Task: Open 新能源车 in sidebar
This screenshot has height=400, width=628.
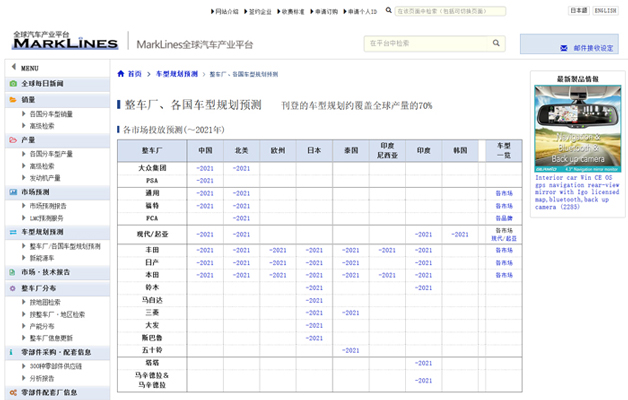Action: (x=42, y=258)
